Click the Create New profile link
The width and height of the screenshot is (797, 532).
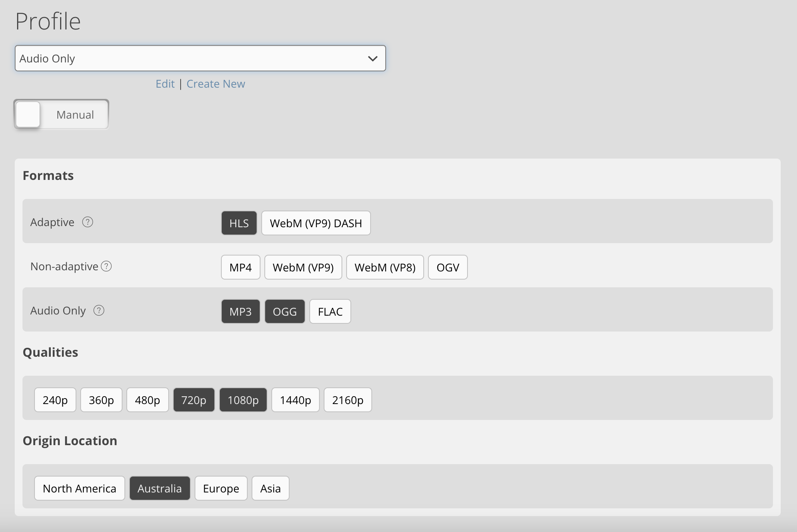[216, 84]
